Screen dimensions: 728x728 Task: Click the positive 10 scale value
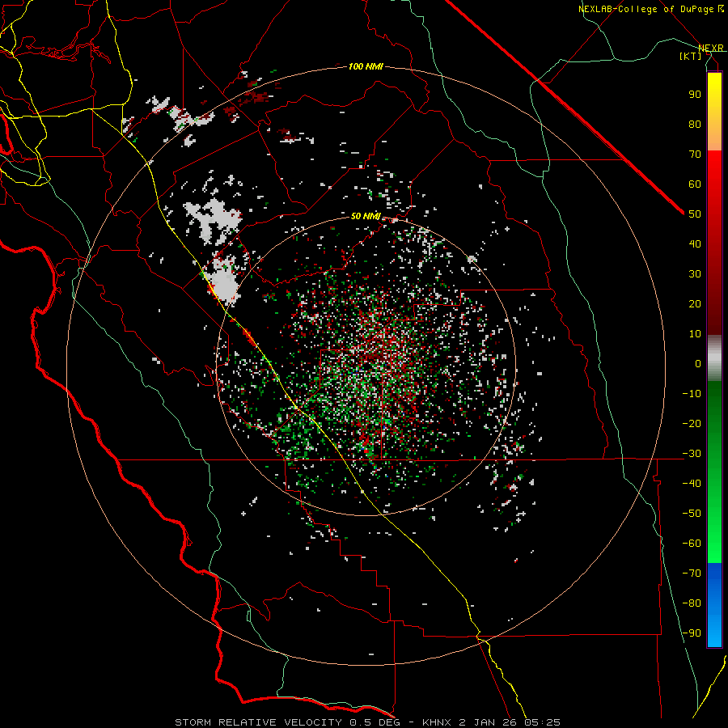pyautogui.click(x=695, y=334)
